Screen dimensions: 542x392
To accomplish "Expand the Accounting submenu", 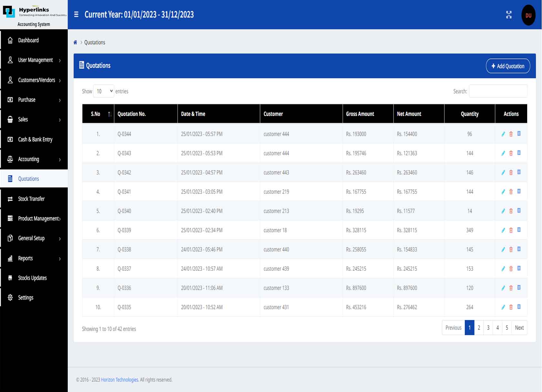I will [34, 159].
